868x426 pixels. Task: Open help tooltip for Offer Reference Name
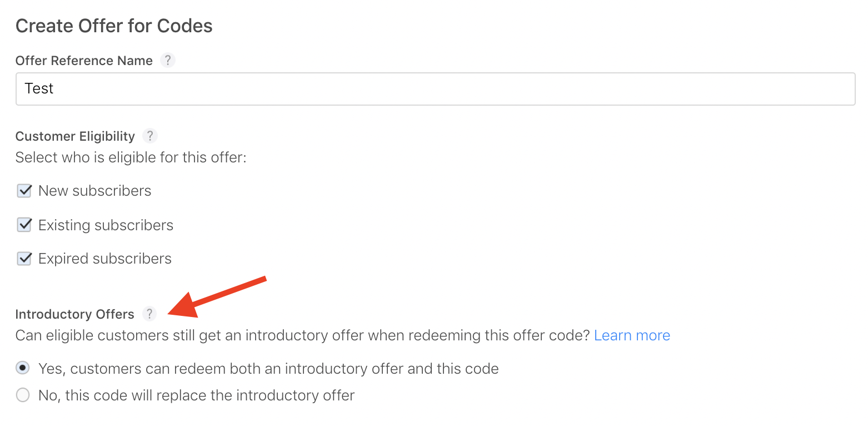coord(167,61)
